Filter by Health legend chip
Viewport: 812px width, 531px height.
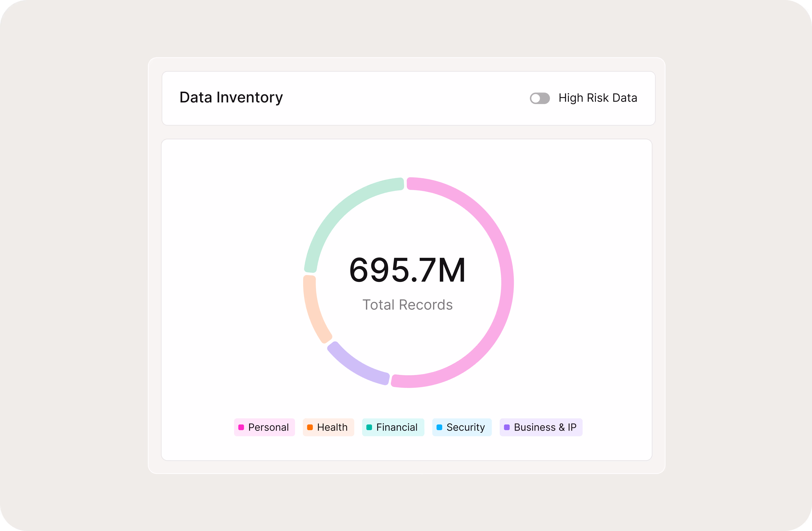point(328,427)
